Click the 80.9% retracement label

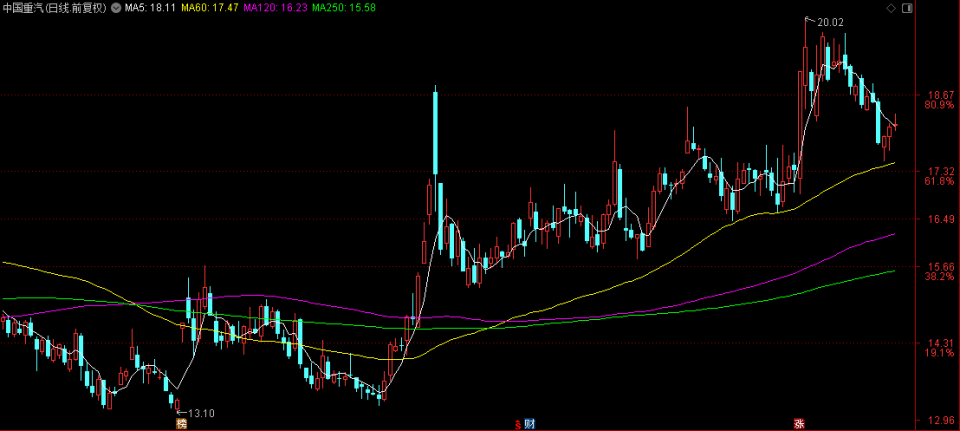tap(940, 105)
